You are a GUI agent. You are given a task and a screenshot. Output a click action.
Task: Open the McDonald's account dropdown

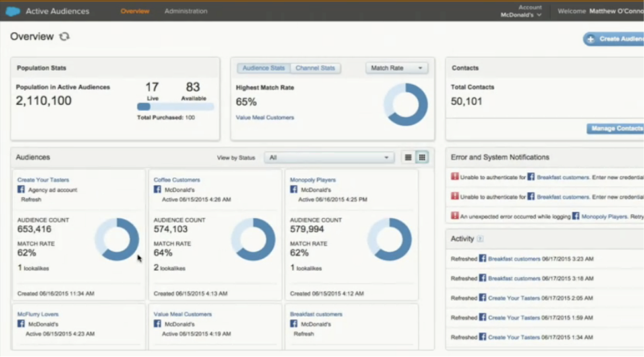click(x=521, y=15)
